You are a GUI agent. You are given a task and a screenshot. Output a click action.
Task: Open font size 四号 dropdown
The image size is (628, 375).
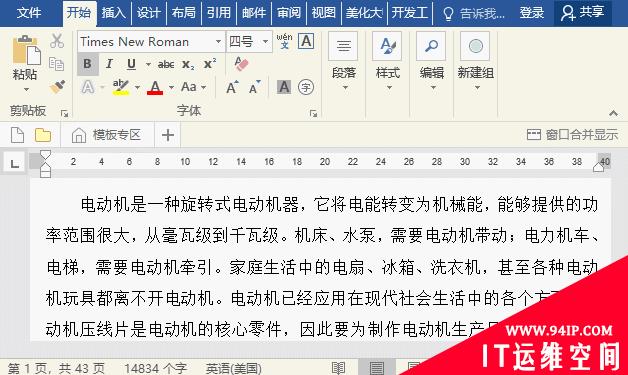(x=265, y=41)
